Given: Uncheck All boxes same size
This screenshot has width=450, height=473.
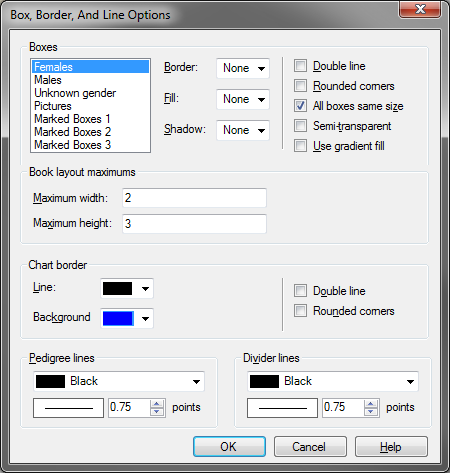Looking at the screenshot, I should click(300, 106).
